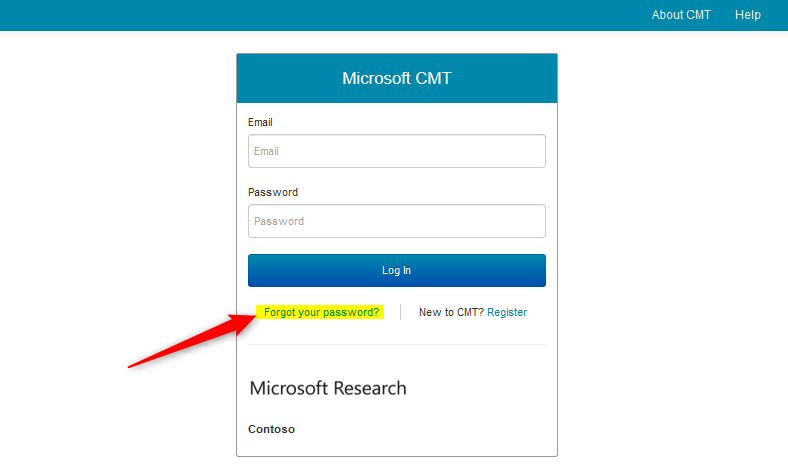
Task: Select the Contoso organization name
Action: (271, 429)
